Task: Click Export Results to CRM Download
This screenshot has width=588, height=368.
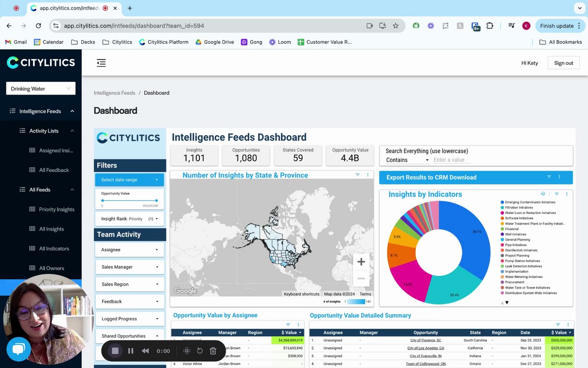Action: 431,178
